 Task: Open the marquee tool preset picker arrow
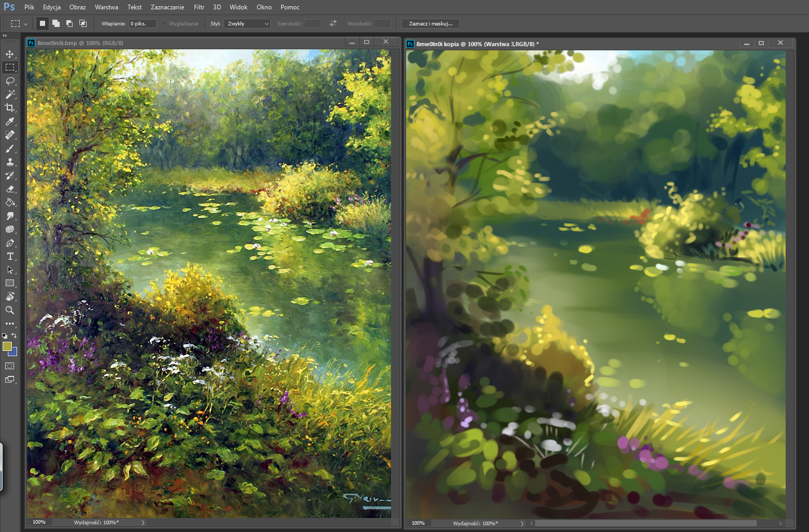[x=25, y=24]
